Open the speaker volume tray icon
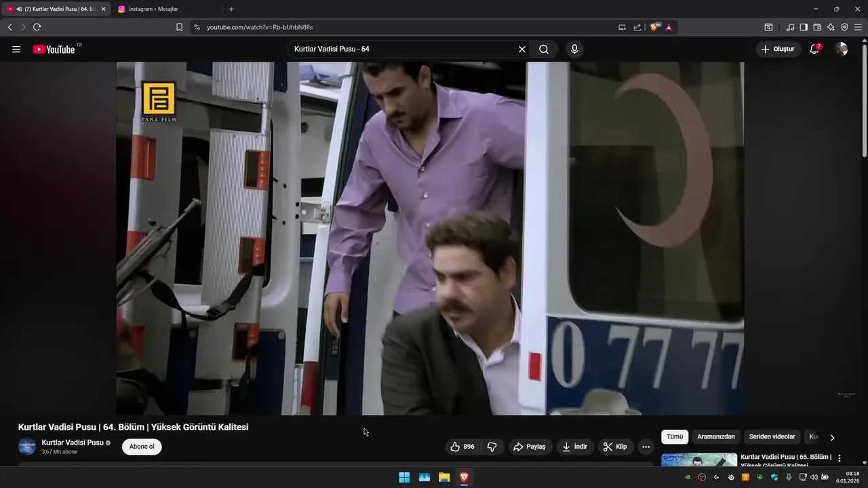Viewport: 868px width, 488px height. (x=814, y=477)
